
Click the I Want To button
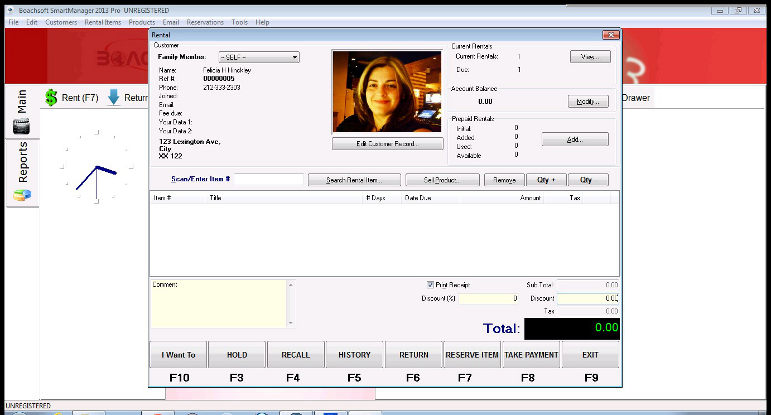coord(178,355)
